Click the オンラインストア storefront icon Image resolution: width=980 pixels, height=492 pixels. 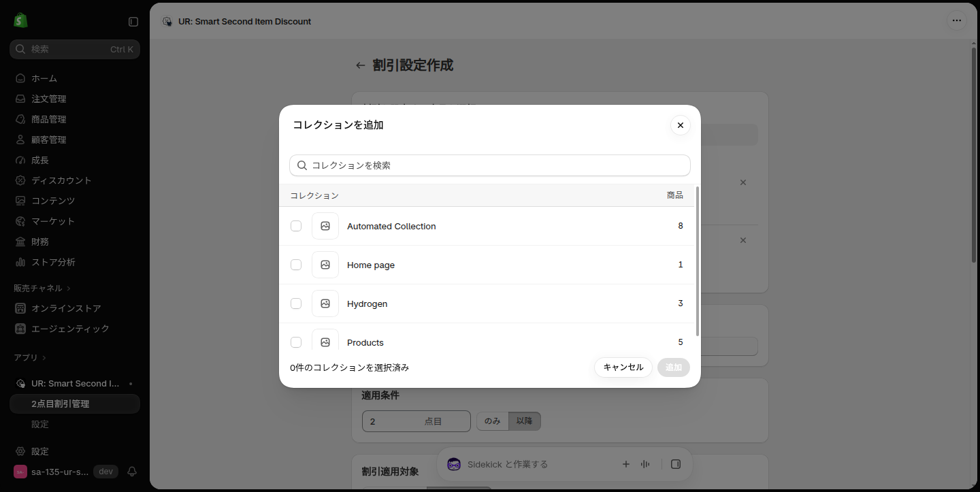pos(20,308)
